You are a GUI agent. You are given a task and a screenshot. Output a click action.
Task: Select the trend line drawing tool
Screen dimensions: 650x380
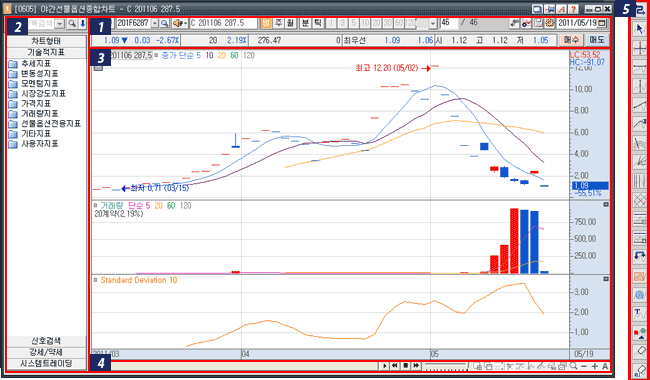(640, 105)
